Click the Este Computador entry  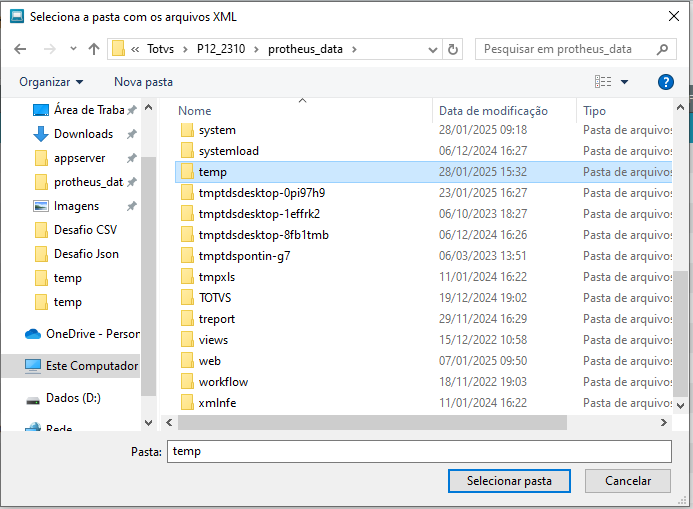coord(91,366)
